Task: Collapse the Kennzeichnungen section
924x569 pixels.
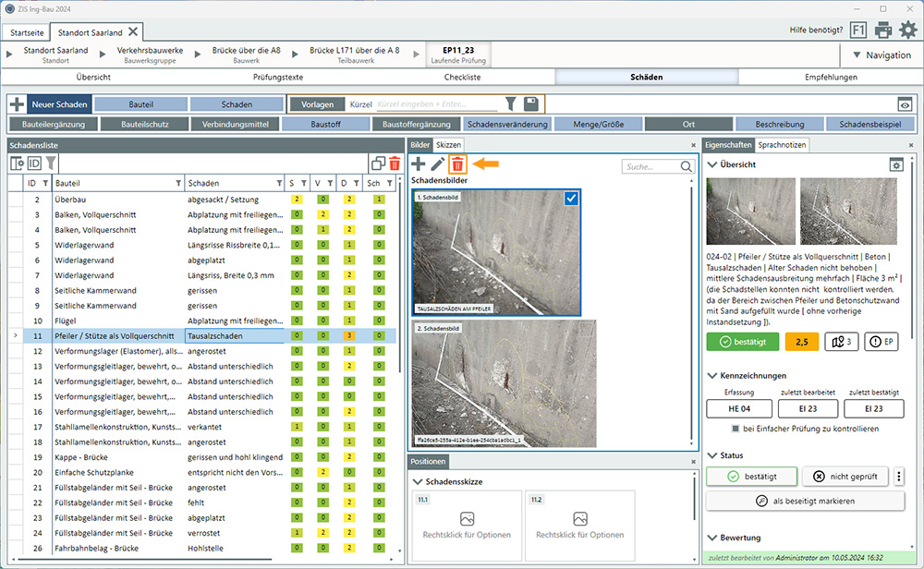Action: point(711,376)
